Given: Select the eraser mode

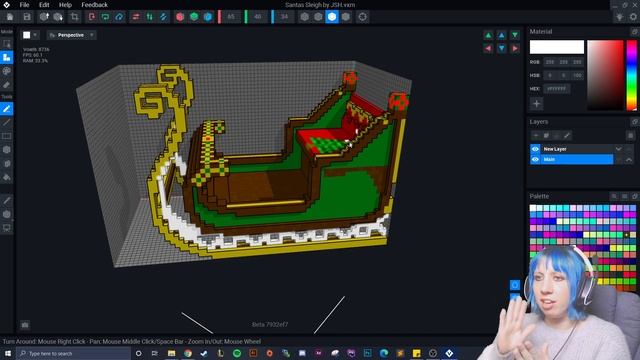Looking at the screenshot, I should pyautogui.click(x=7, y=85).
